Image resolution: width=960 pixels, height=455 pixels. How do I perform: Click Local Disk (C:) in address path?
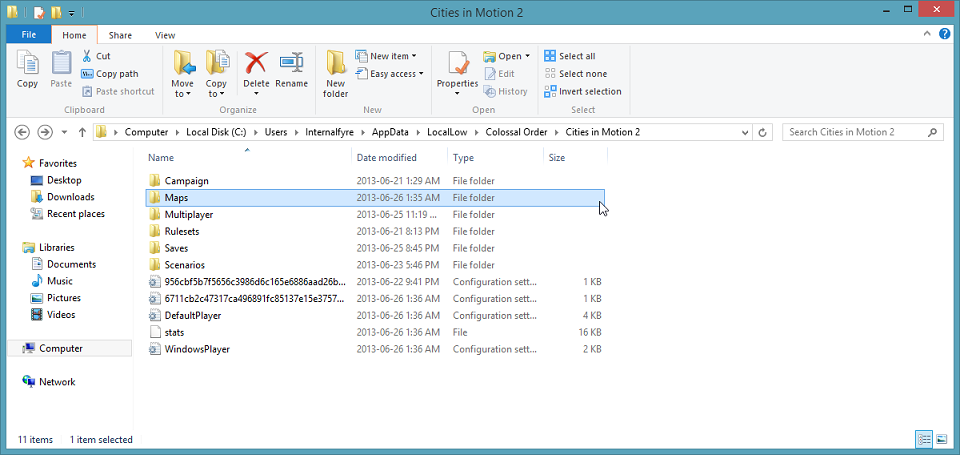(x=216, y=132)
